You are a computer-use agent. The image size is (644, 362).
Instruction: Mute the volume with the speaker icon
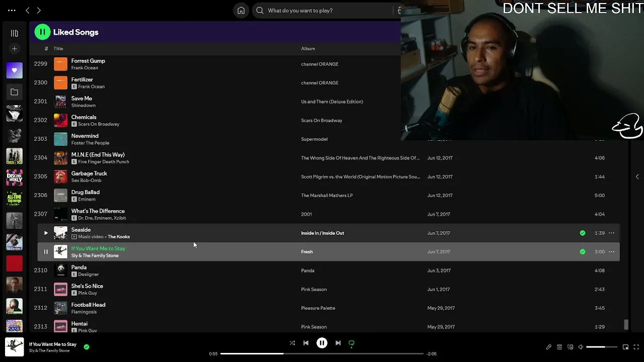(x=581, y=347)
